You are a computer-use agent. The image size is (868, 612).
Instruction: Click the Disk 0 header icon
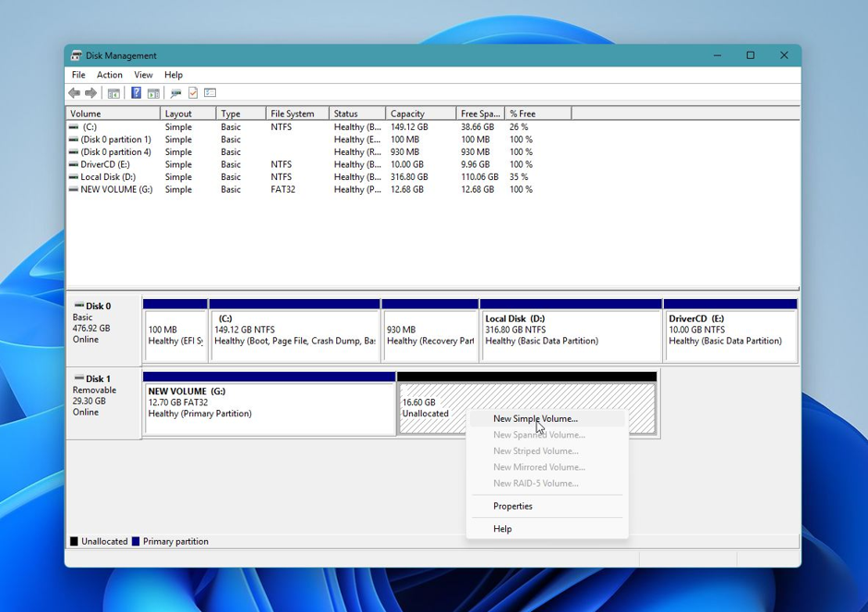click(79, 306)
